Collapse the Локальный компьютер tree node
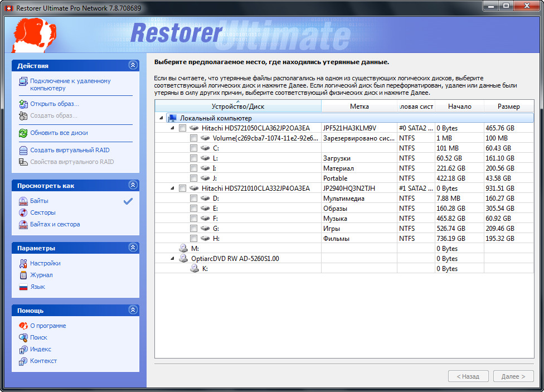 coord(161,118)
